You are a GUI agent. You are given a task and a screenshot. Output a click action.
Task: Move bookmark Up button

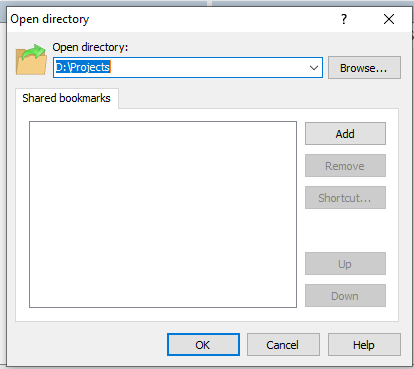(x=345, y=264)
